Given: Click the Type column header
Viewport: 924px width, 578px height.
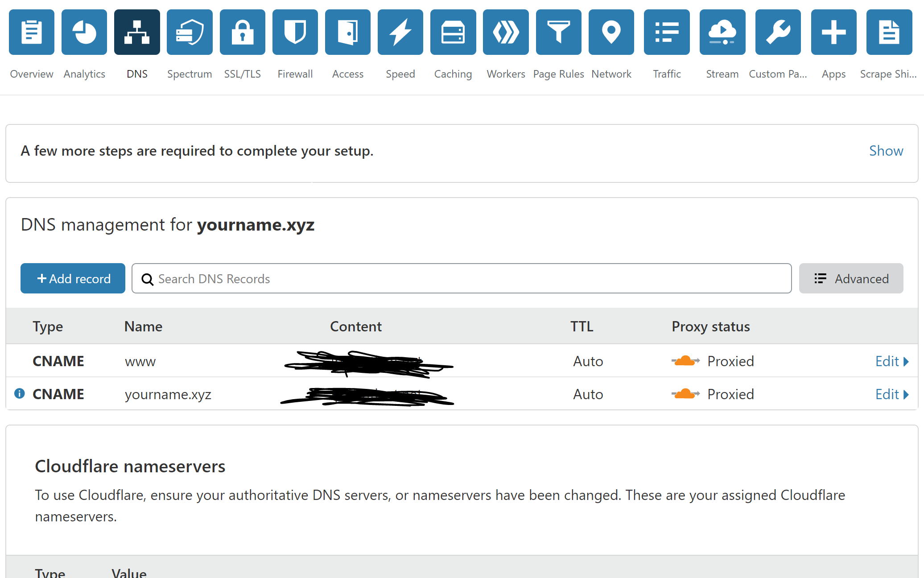Looking at the screenshot, I should coord(48,326).
